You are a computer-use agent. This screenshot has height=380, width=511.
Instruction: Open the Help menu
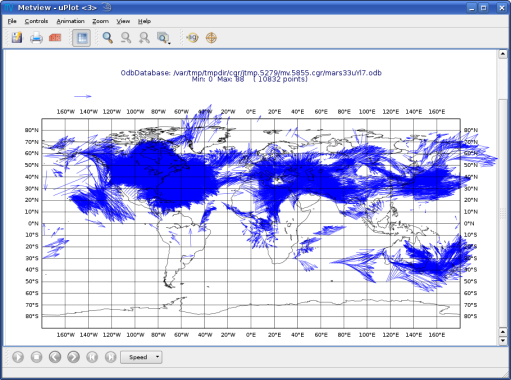[x=144, y=21]
